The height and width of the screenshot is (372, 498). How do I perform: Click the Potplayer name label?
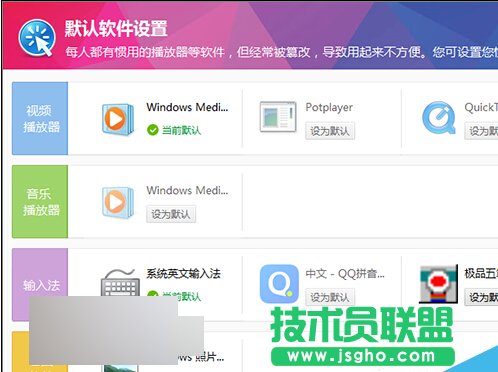329,107
